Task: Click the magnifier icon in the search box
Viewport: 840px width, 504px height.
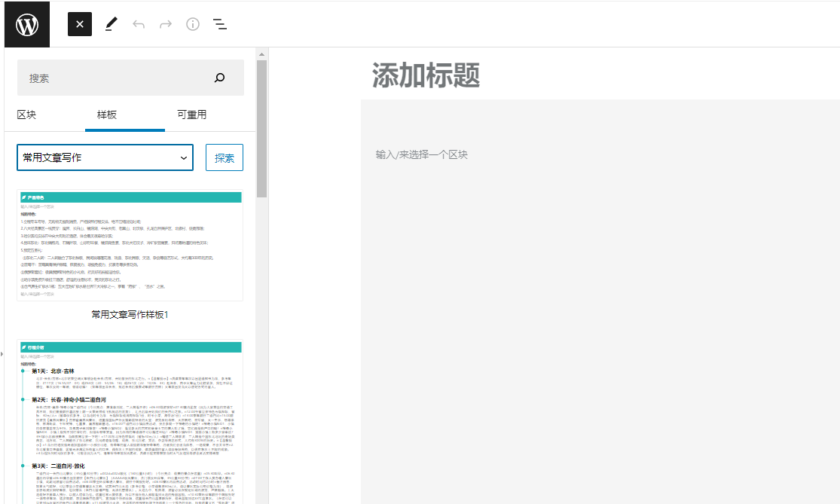Action: click(x=219, y=77)
